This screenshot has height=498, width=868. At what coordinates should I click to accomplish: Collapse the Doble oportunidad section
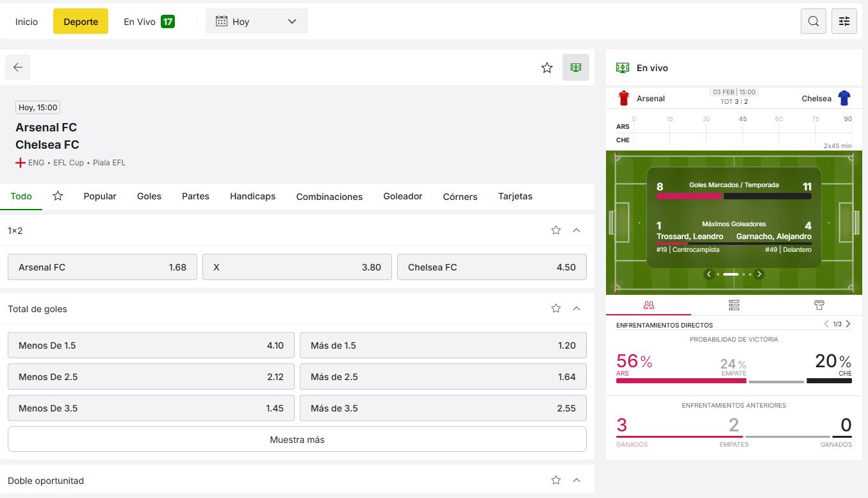pyautogui.click(x=577, y=480)
